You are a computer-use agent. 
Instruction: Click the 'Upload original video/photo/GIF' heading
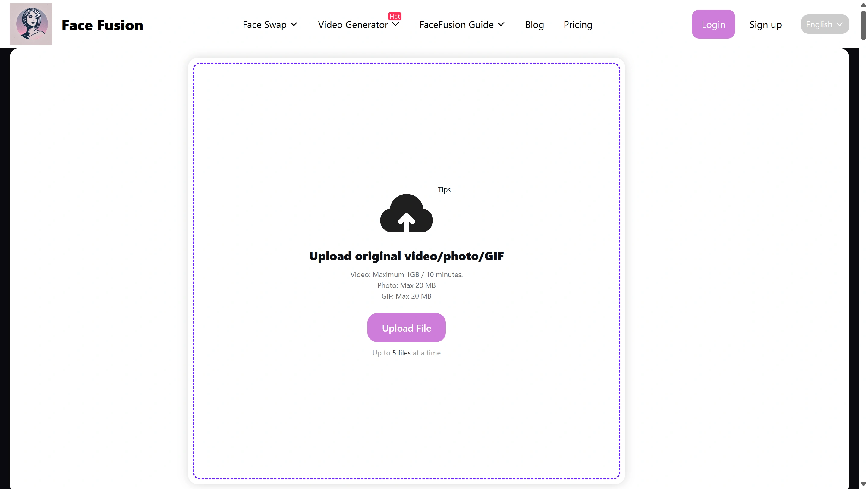click(x=406, y=256)
